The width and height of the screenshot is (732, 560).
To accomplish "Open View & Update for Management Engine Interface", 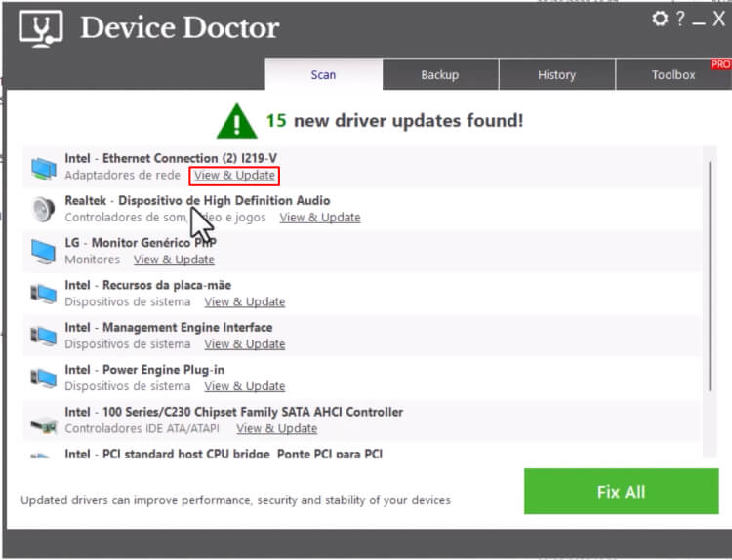I will pyautogui.click(x=245, y=344).
